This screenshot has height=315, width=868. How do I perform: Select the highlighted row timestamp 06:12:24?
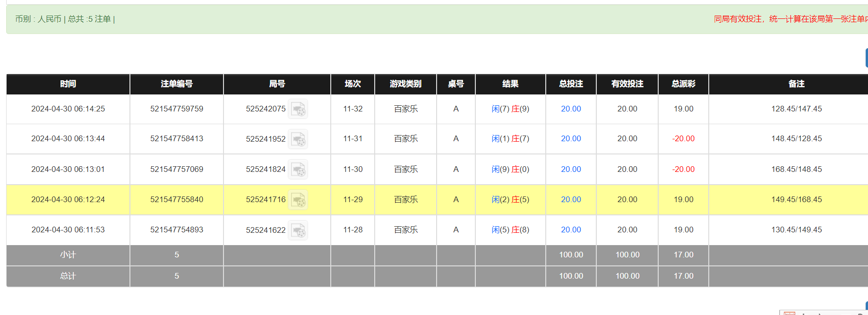pos(68,199)
